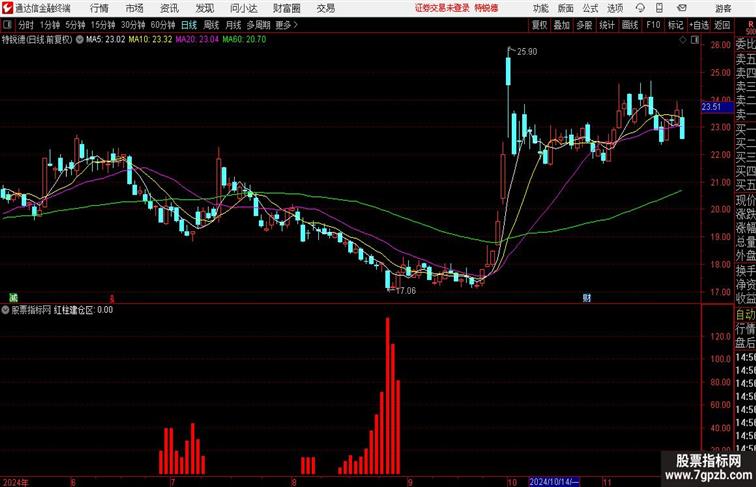Image resolution: width=756 pixels, height=487 pixels.
Task: Expand the sub-indicator 股票指标网 dropdown circle
Action: (5, 310)
